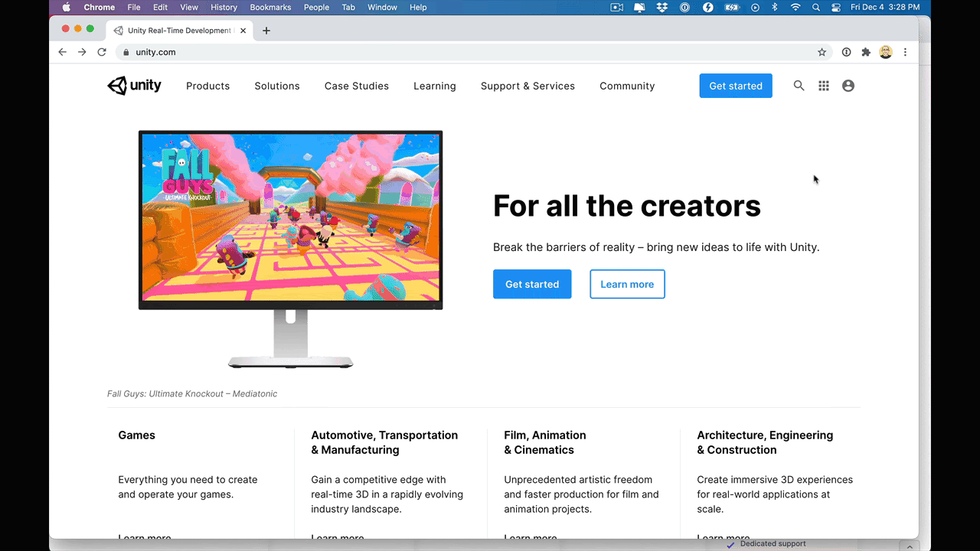Open the Chrome profile avatar
The image size is (980, 551).
tap(886, 52)
